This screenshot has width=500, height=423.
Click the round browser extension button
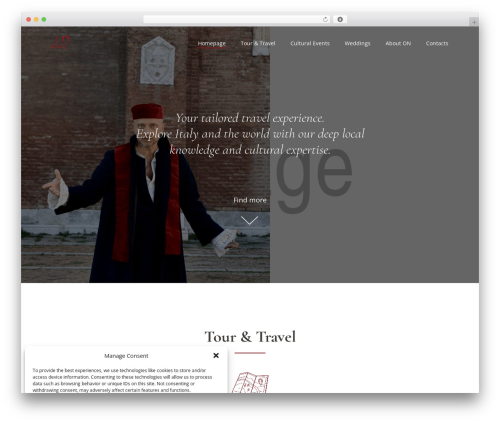pyautogui.click(x=340, y=19)
